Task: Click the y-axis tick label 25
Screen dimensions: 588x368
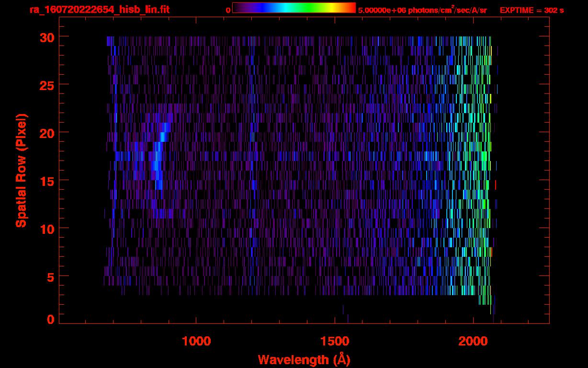Action: click(46, 85)
